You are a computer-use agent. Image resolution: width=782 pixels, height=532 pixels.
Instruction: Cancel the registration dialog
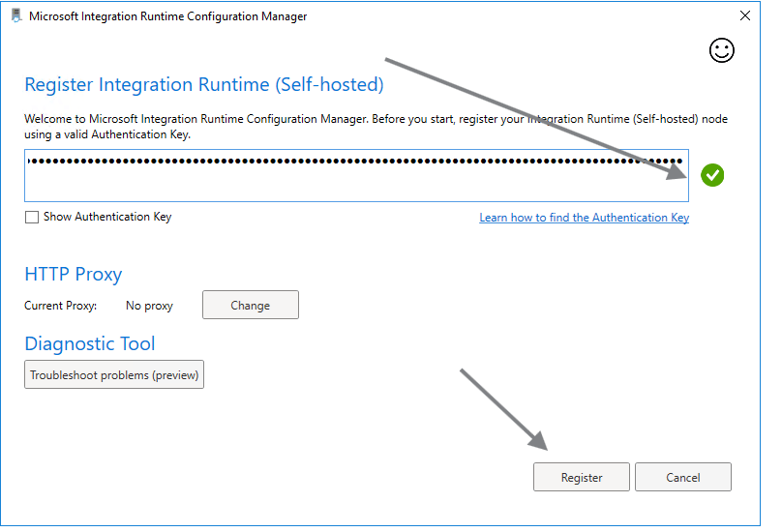(x=682, y=477)
